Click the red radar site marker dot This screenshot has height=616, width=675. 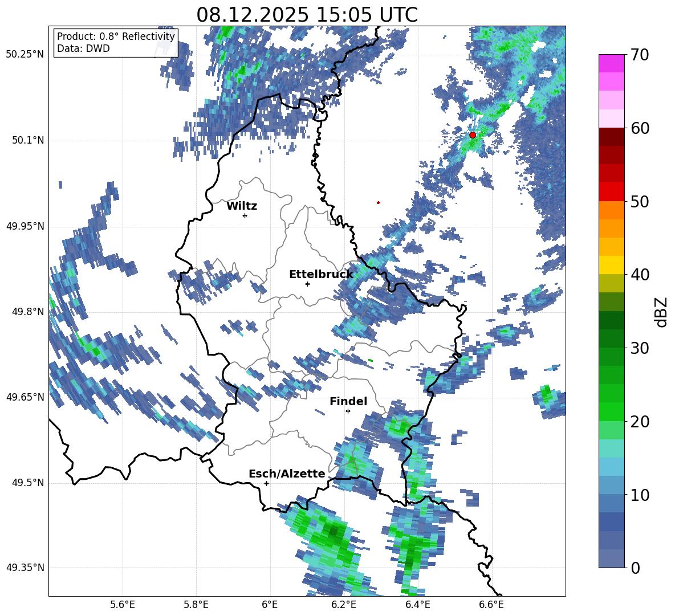point(473,135)
